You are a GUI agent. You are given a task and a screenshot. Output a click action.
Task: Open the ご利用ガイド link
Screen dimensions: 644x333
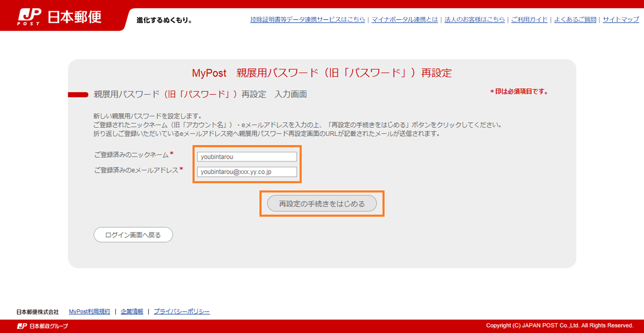(529, 20)
